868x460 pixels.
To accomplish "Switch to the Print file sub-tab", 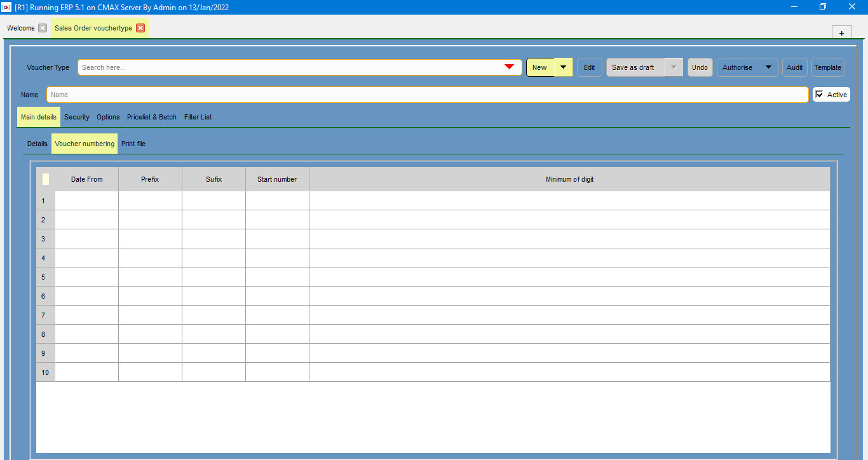I will pos(133,144).
